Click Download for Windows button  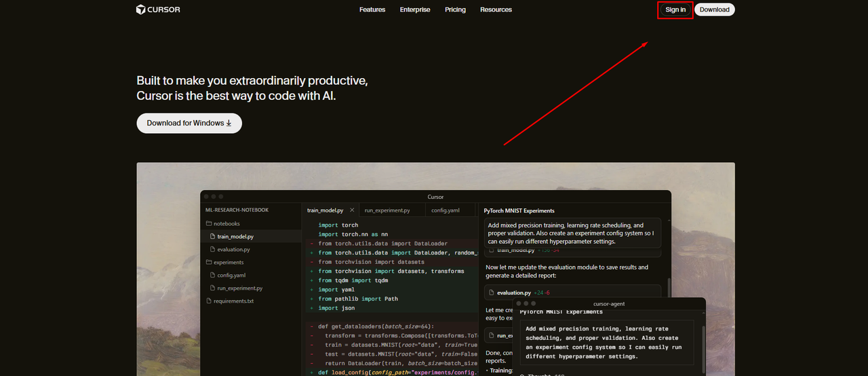tap(189, 123)
